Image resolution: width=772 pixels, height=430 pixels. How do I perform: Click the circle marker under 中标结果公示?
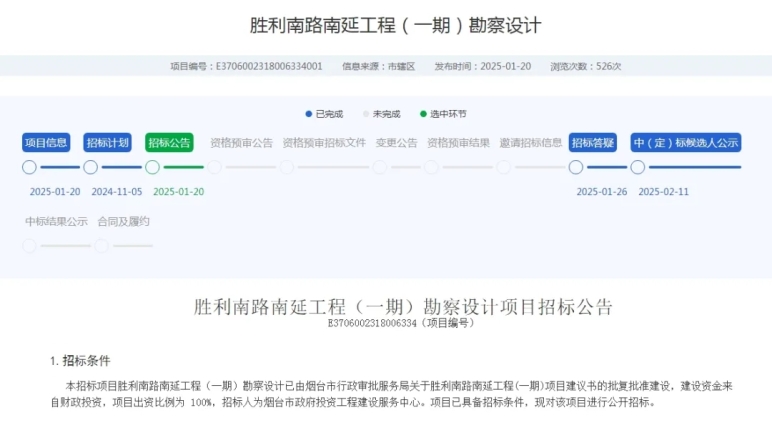[x=29, y=245]
